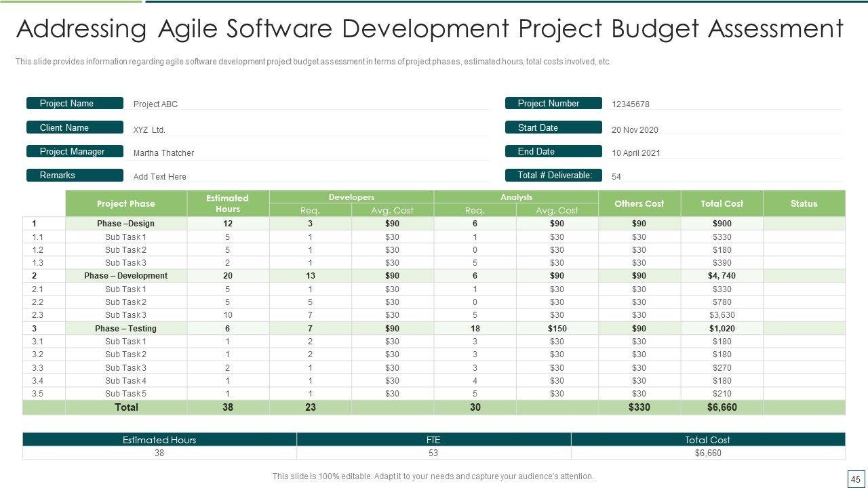The width and height of the screenshot is (868, 488).
Task: Select the Analysts column group header
Action: pos(516,197)
